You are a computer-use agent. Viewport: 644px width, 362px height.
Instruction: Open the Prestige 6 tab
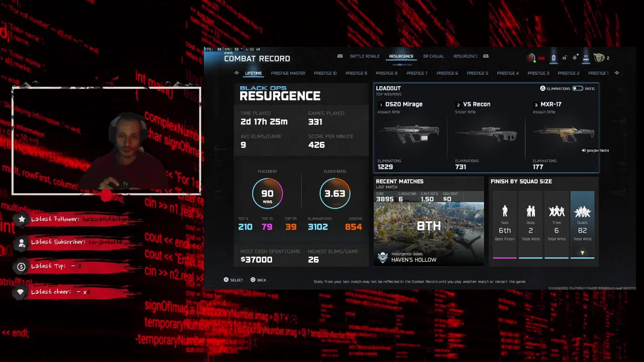pyautogui.click(x=447, y=73)
